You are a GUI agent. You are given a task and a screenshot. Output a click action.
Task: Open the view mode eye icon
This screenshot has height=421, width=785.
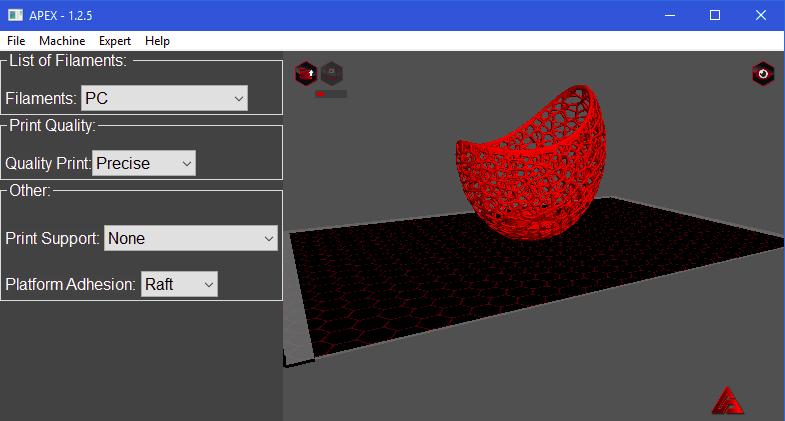[763, 73]
